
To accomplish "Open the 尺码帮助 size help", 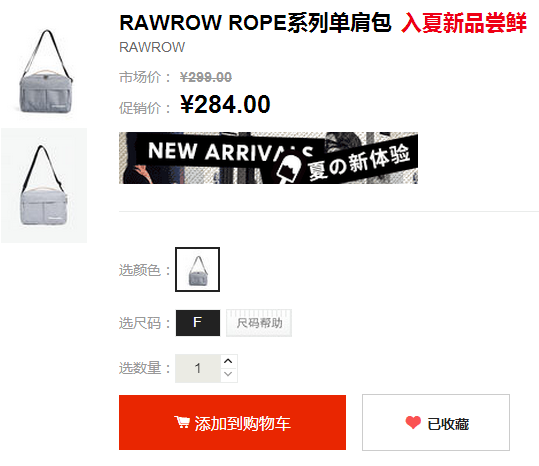I will tap(259, 323).
